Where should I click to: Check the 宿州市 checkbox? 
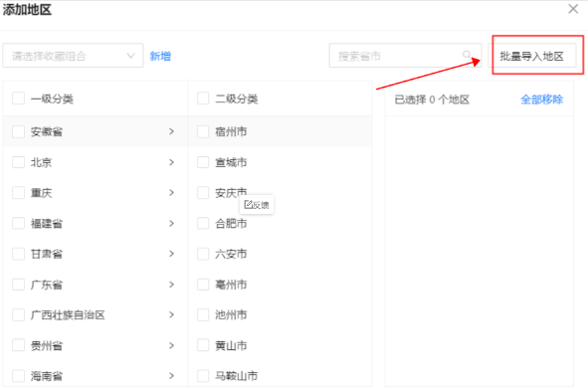point(203,131)
